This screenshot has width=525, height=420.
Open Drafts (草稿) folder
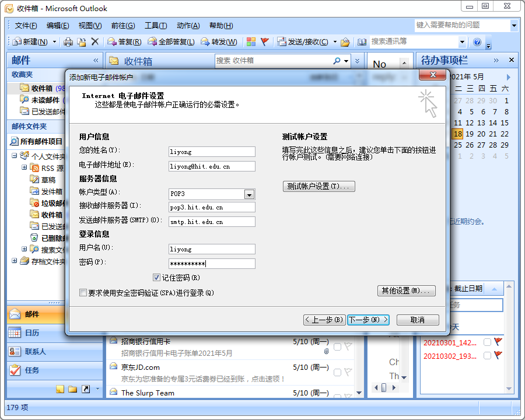click(x=48, y=180)
